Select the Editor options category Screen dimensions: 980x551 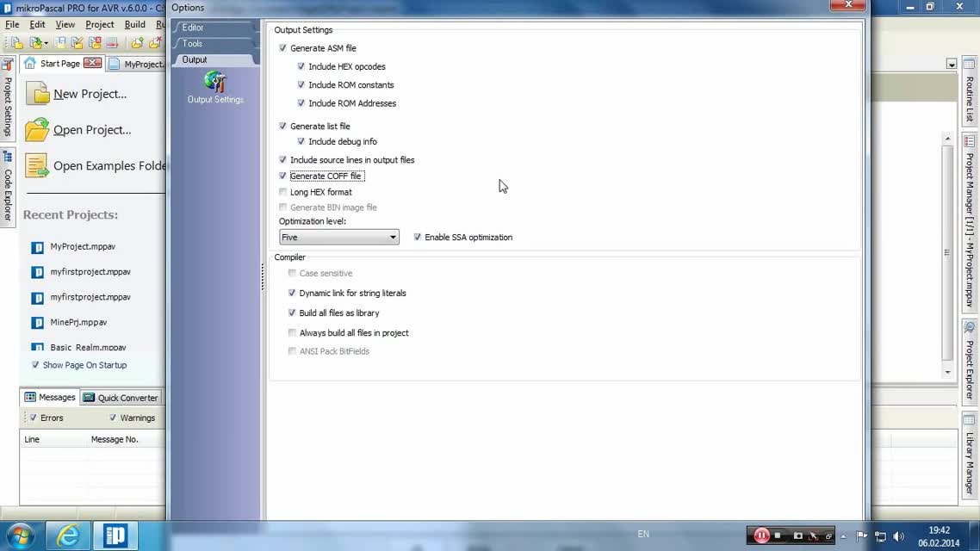pyautogui.click(x=215, y=28)
